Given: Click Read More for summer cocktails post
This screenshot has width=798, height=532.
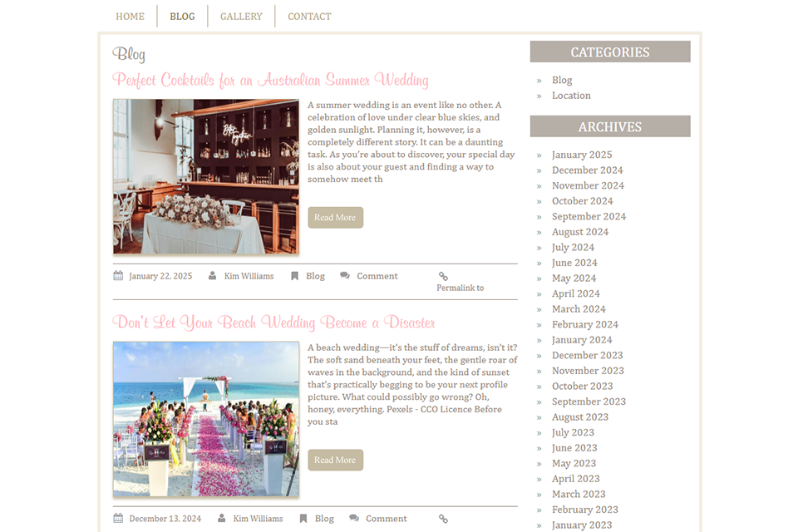Looking at the screenshot, I should point(335,218).
